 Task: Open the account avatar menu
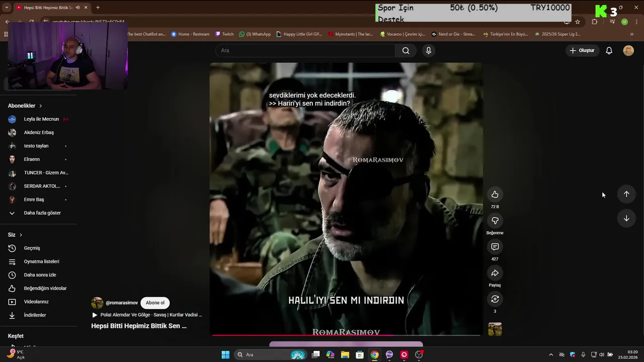(x=628, y=50)
